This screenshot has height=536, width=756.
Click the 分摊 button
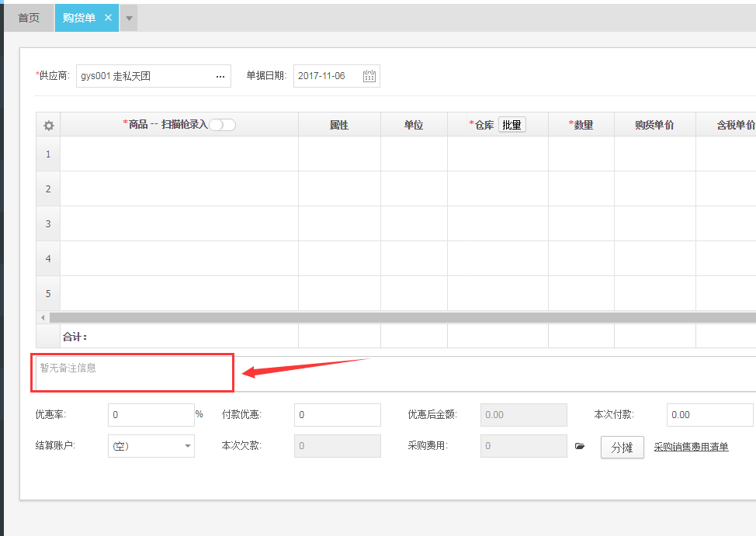point(622,448)
